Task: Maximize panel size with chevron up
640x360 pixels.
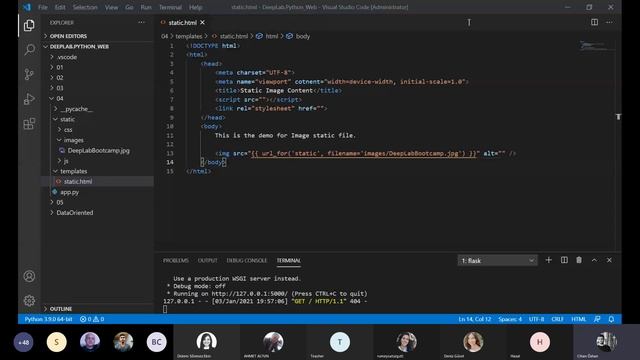Action: tap(594, 260)
